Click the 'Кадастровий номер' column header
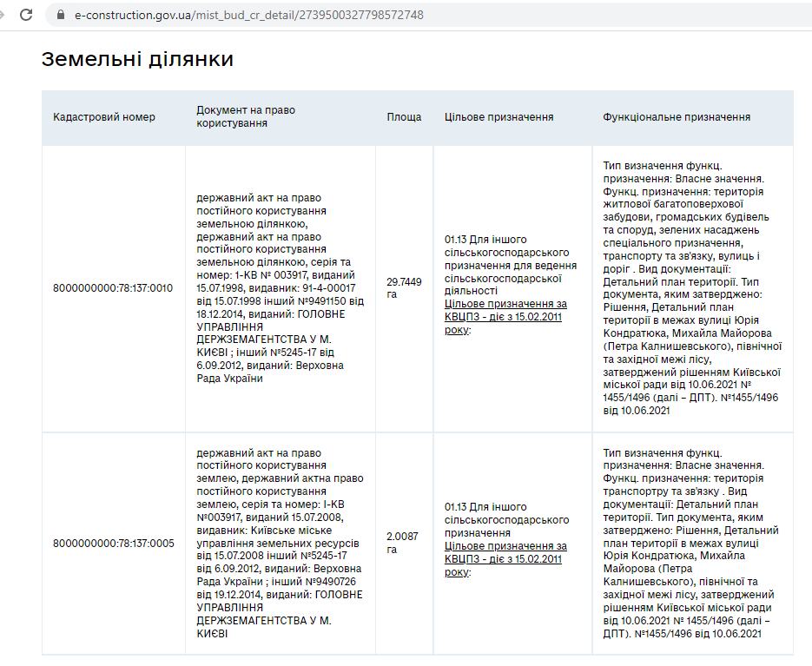This screenshot has height=666, width=812. pos(104,117)
